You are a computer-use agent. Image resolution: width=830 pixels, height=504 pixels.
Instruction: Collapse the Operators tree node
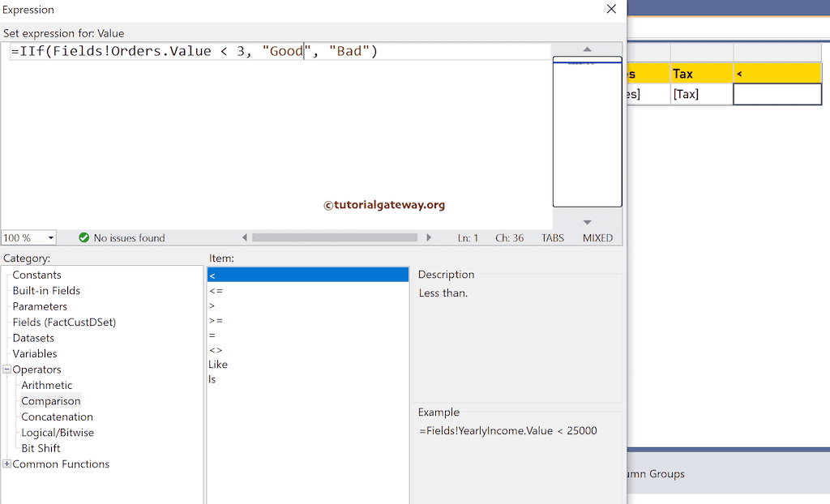6,369
